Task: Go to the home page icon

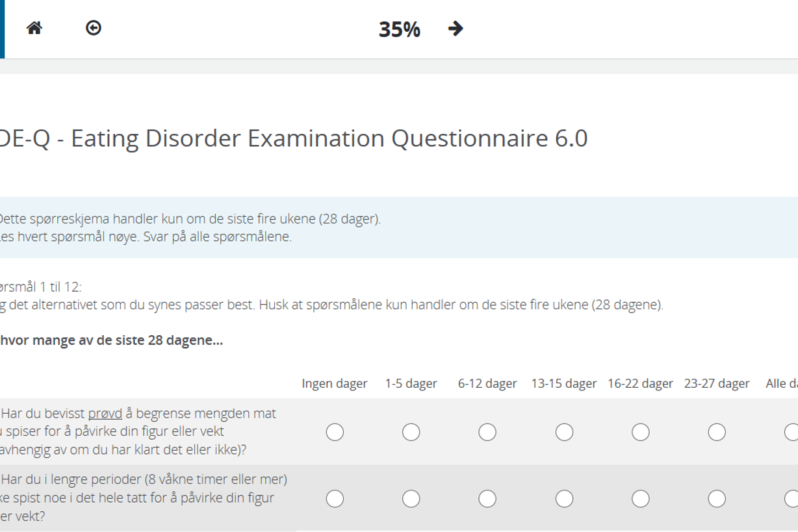Action: click(34, 28)
